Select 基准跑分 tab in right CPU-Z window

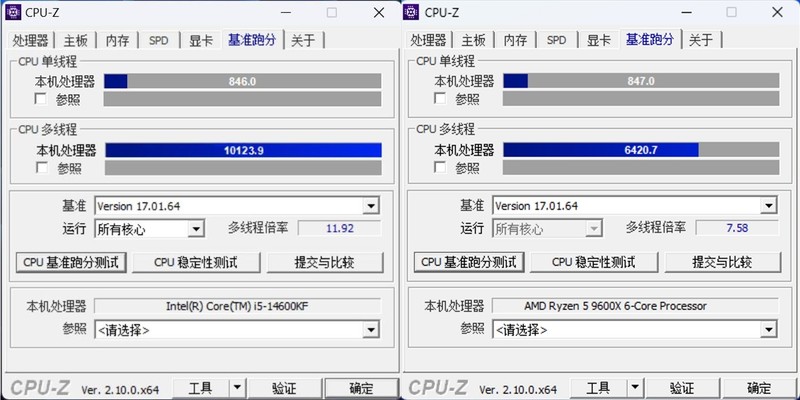[x=651, y=39]
